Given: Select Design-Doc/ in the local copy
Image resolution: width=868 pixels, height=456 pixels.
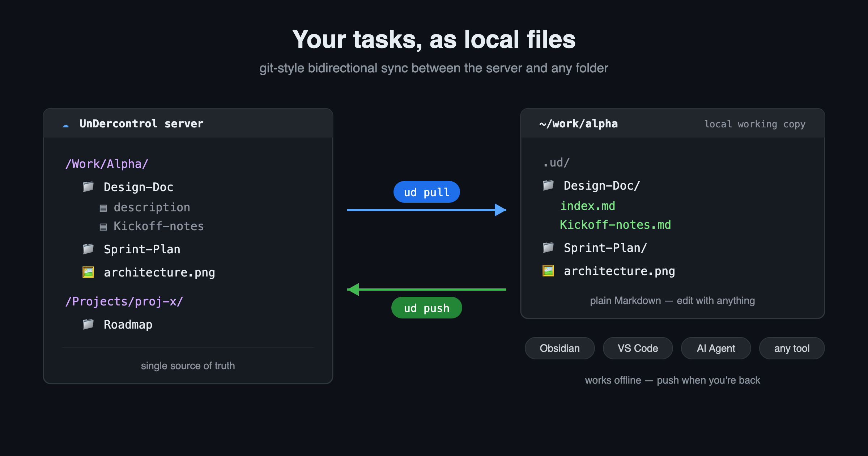Looking at the screenshot, I should 602,186.
